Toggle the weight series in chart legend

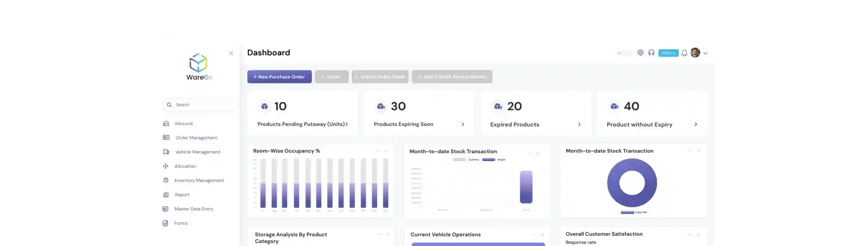coord(494,160)
